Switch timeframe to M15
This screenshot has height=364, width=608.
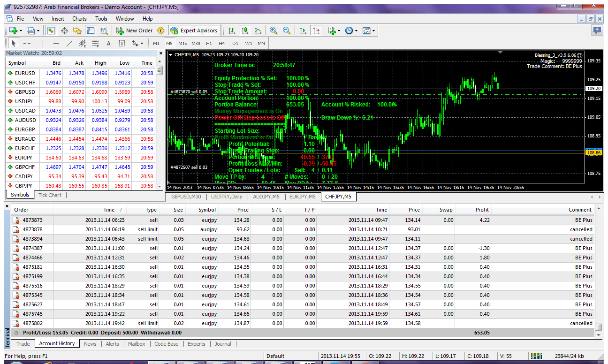click(182, 43)
